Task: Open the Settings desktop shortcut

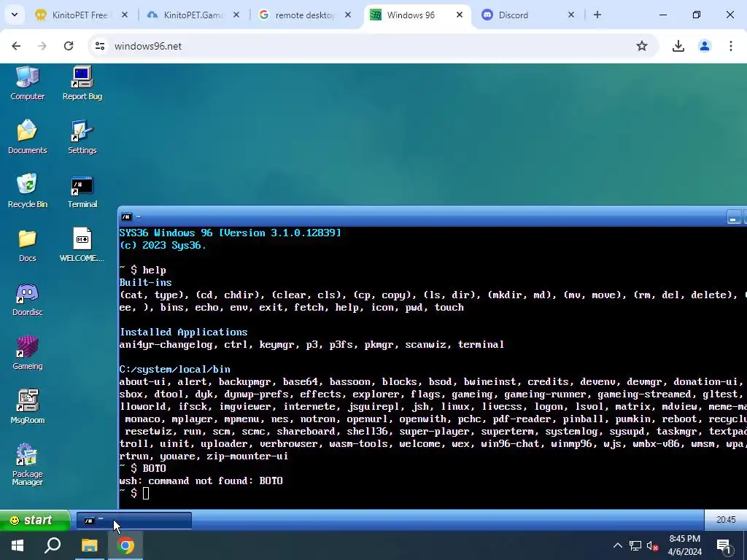Action: tap(82, 136)
